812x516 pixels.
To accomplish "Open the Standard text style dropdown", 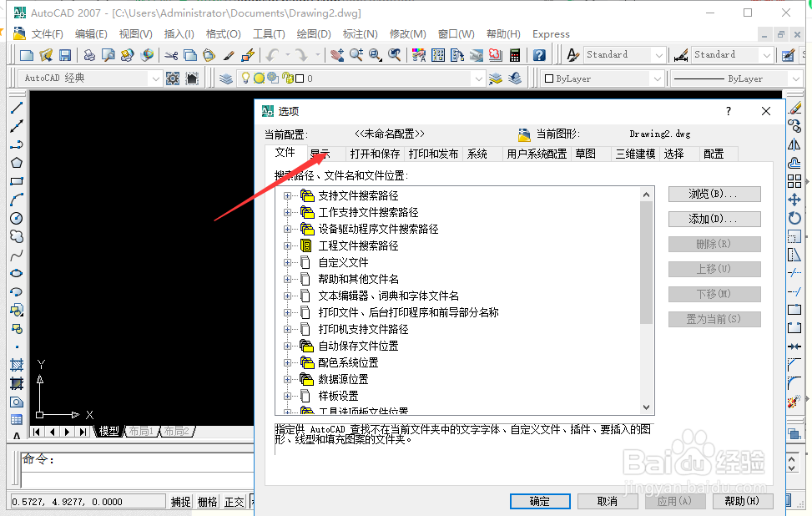I will click(658, 55).
